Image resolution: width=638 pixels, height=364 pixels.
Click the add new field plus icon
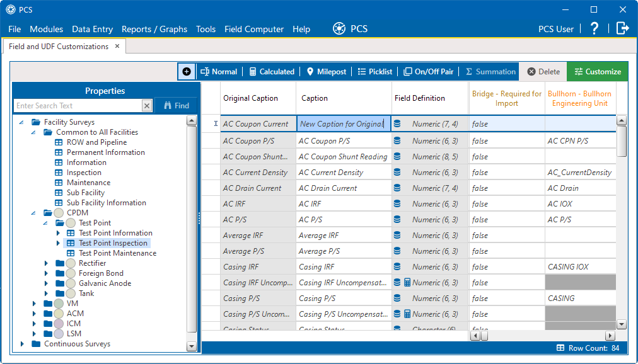[x=187, y=72]
